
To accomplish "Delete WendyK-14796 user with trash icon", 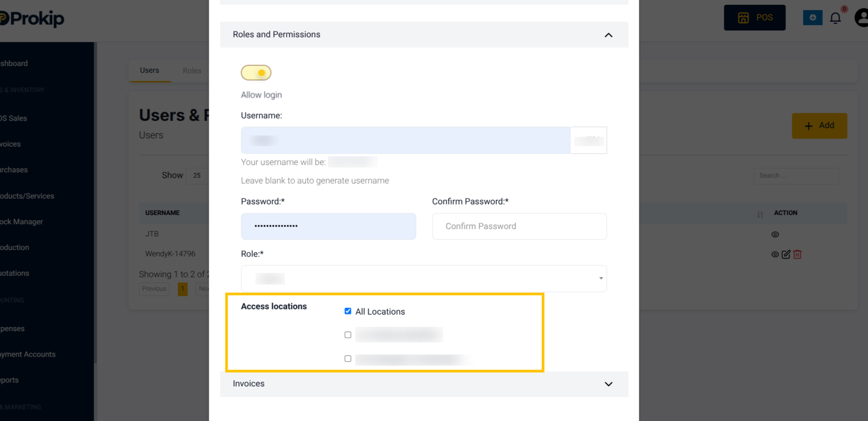I will point(797,254).
